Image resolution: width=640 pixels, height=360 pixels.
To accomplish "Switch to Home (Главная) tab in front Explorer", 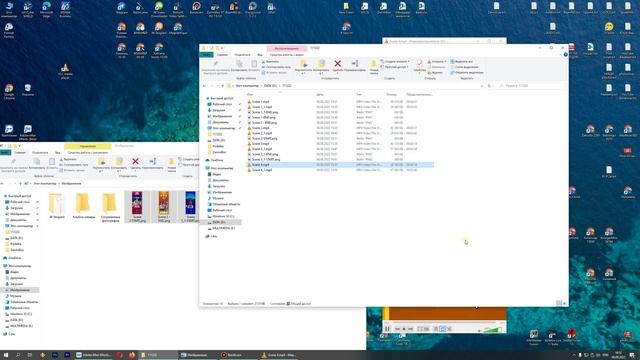I will tap(222, 54).
